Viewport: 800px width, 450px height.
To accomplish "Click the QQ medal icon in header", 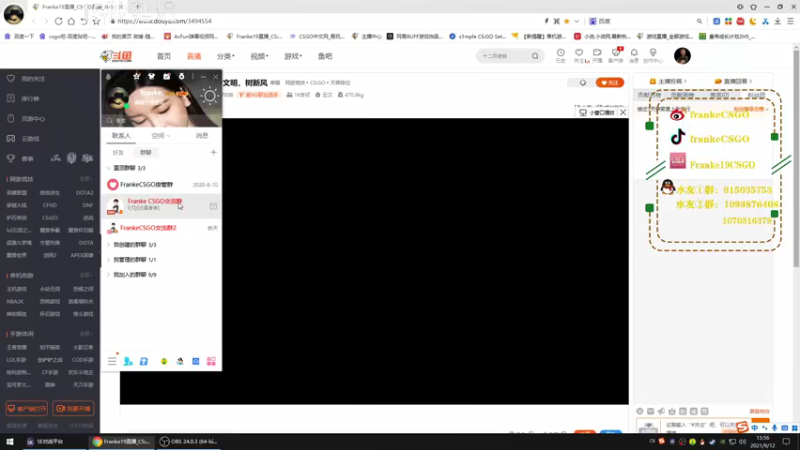I will pos(181,76).
